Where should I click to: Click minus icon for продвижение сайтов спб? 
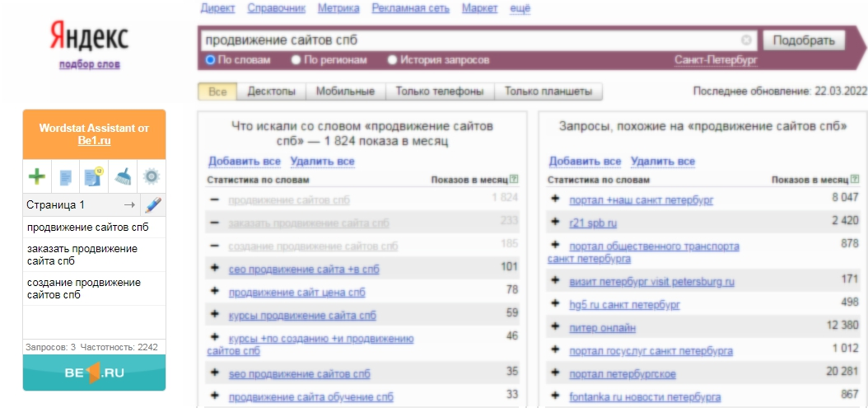pyautogui.click(x=215, y=199)
